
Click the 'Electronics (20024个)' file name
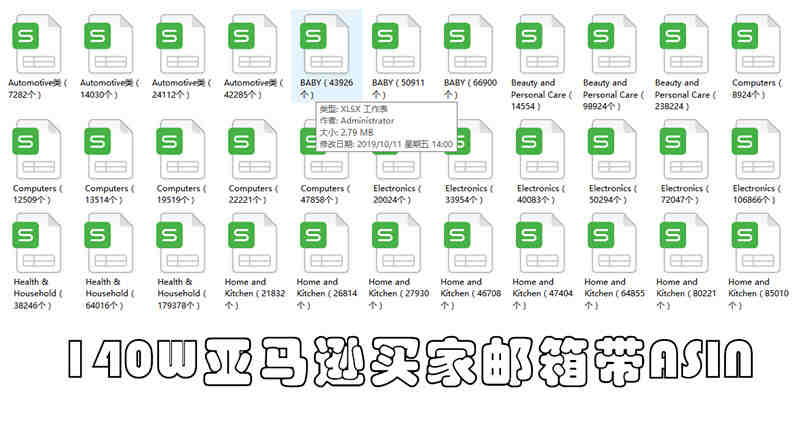pos(397,194)
